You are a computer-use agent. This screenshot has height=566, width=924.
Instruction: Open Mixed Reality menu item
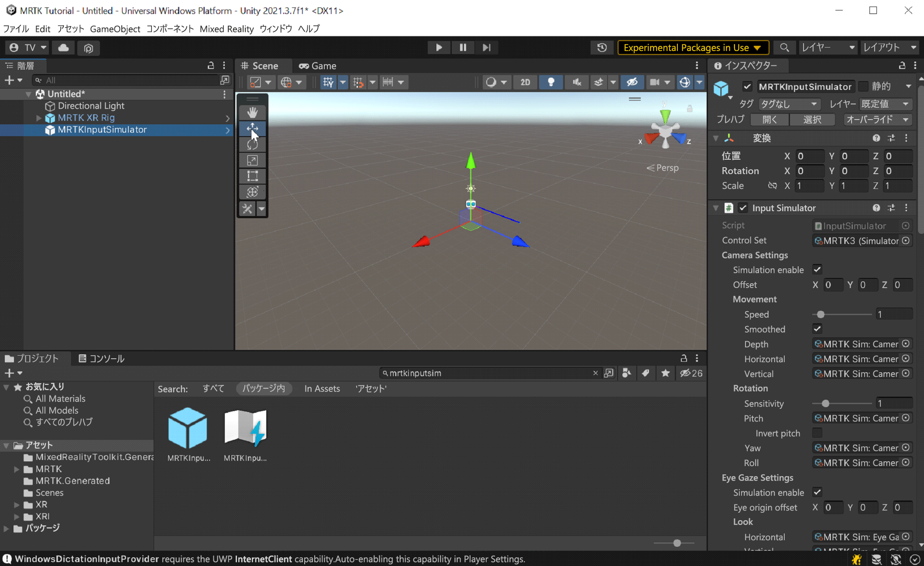pos(227,28)
